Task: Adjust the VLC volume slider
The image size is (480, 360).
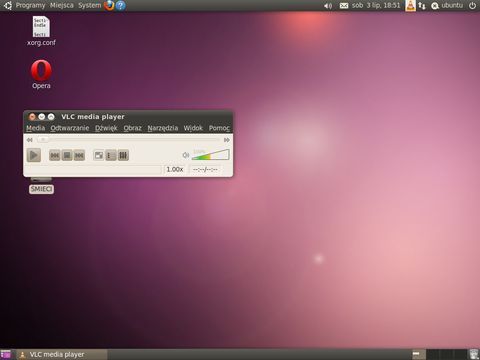Action: [210, 155]
